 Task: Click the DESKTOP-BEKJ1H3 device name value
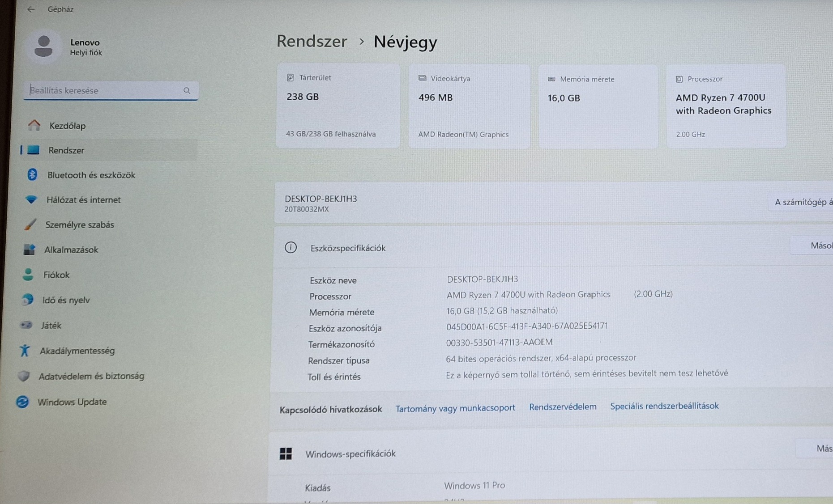pyautogui.click(x=483, y=280)
